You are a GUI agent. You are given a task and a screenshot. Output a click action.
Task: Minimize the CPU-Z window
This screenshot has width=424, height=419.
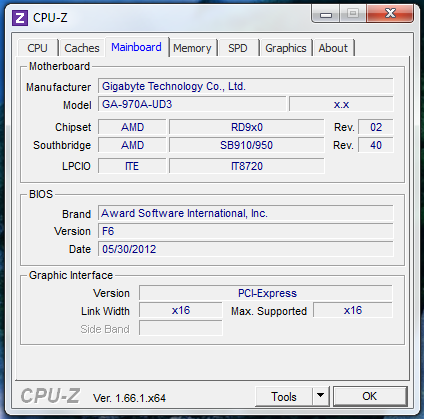click(x=326, y=14)
